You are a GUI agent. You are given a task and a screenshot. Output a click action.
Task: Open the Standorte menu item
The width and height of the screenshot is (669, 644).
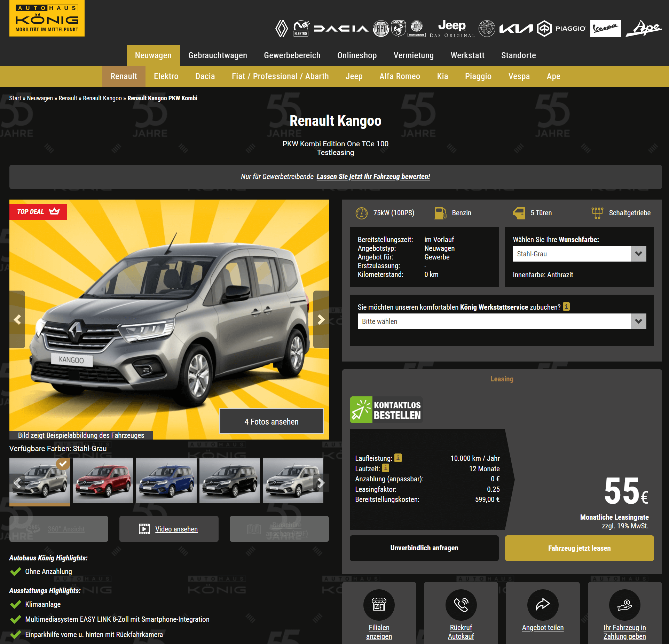click(x=518, y=55)
